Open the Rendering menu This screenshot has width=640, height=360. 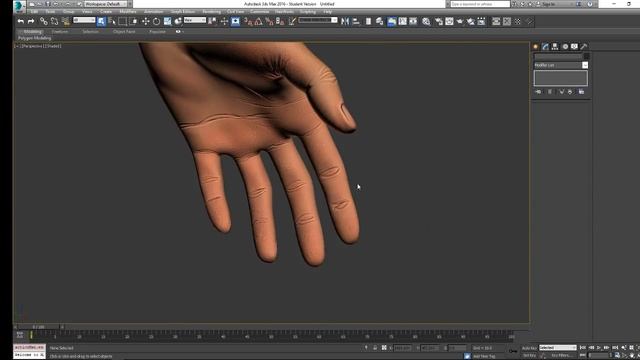211,12
